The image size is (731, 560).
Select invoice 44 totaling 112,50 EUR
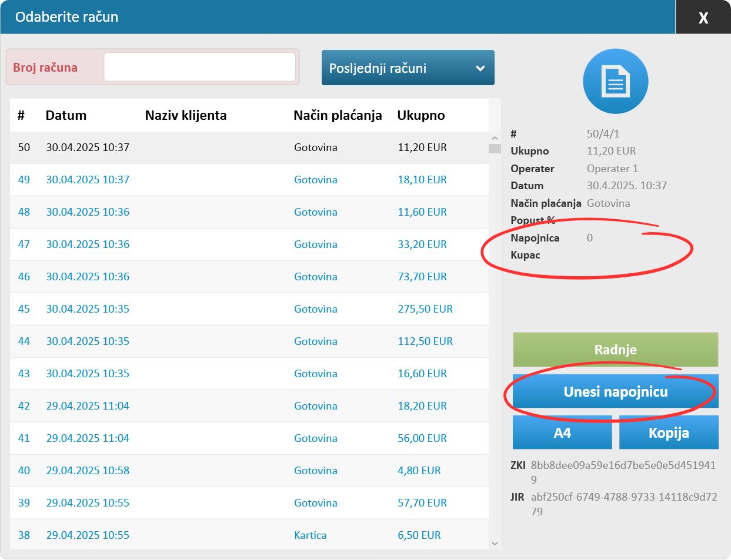(249, 341)
